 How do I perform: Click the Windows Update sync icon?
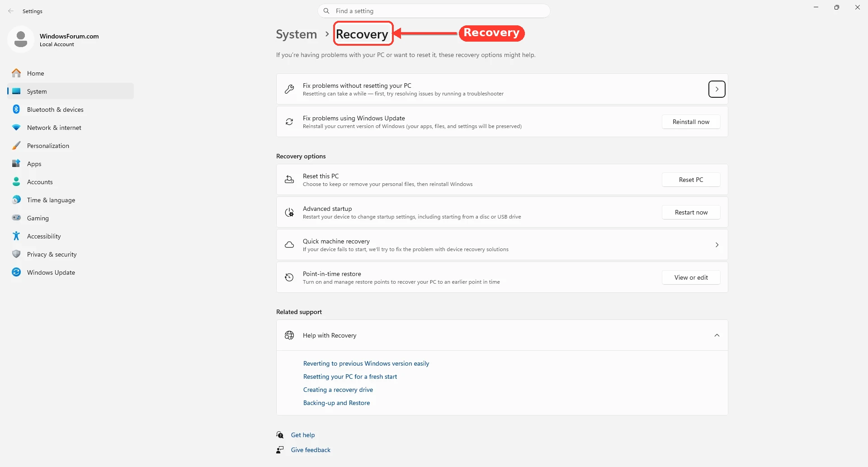click(x=16, y=272)
